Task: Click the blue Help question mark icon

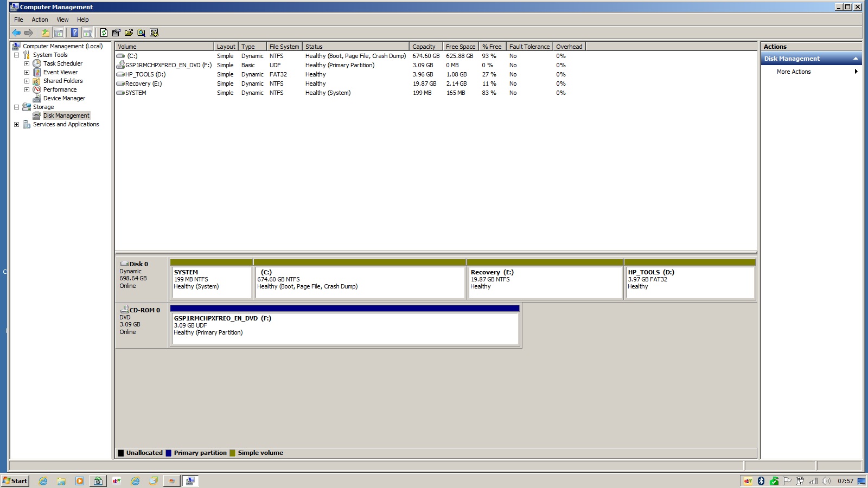Action: tap(74, 33)
